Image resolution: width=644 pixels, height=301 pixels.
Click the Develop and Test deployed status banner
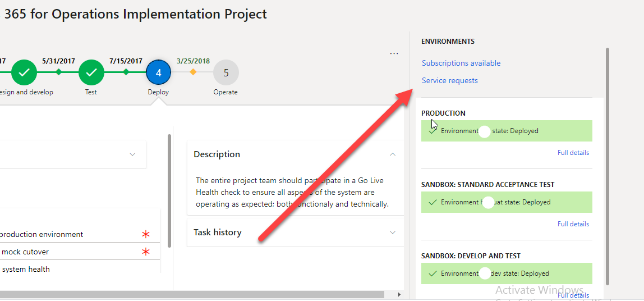click(x=507, y=273)
